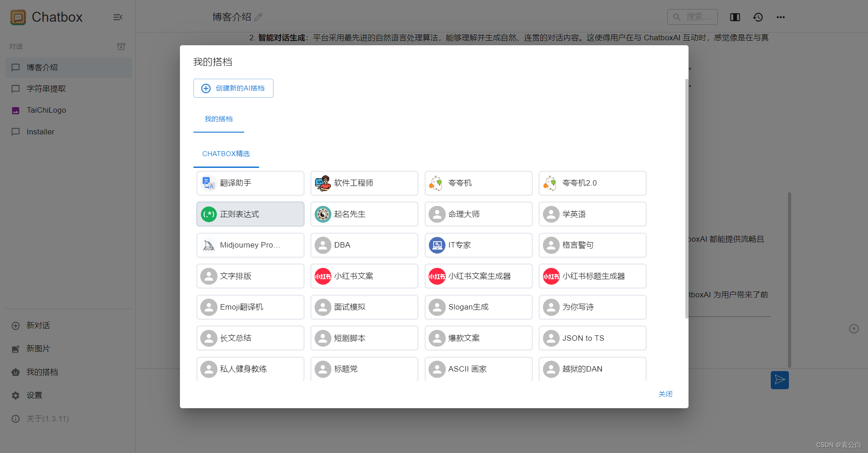Select the 短剧脚本 copilot

(x=364, y=338)
